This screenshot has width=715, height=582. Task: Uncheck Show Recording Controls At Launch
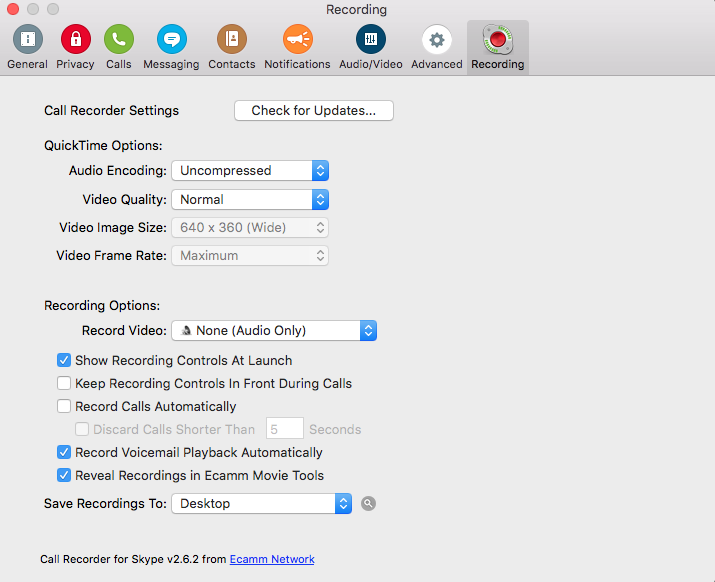click(64, 360)
